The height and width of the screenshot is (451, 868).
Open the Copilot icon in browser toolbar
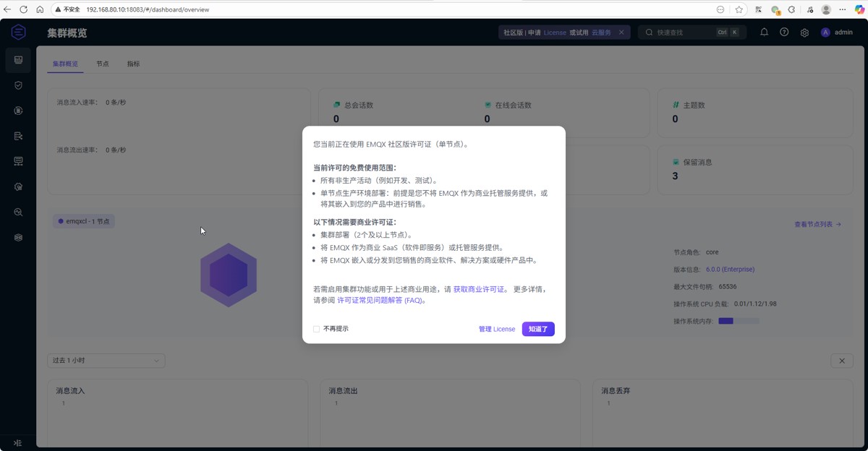coord(859,9)
